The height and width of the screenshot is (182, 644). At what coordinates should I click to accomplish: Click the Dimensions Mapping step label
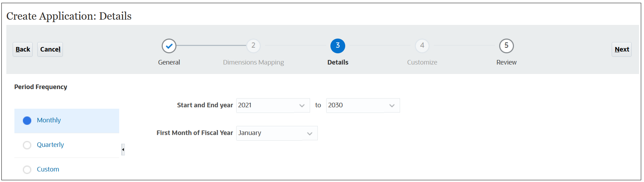click(253, 62)
